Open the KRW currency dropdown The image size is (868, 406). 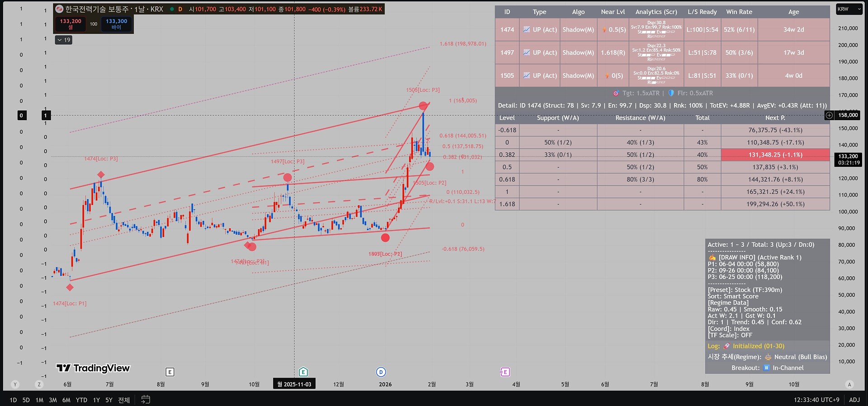coord(849,9)
